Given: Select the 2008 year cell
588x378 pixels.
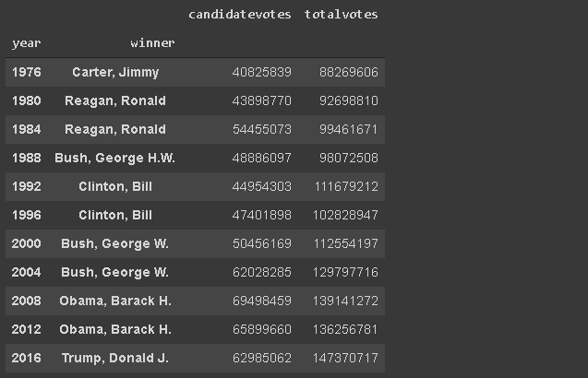Looking at the screenshot, I should (27, 301).
